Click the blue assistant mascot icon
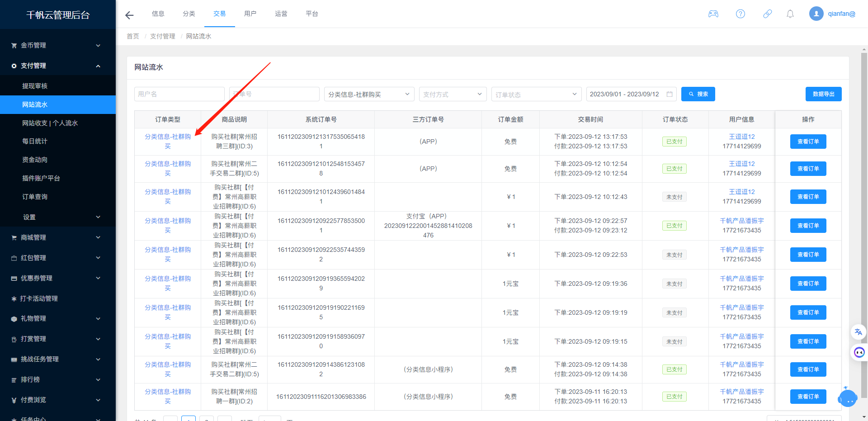Viewport: 868px width, 421px height. click(x=847, y=397)
